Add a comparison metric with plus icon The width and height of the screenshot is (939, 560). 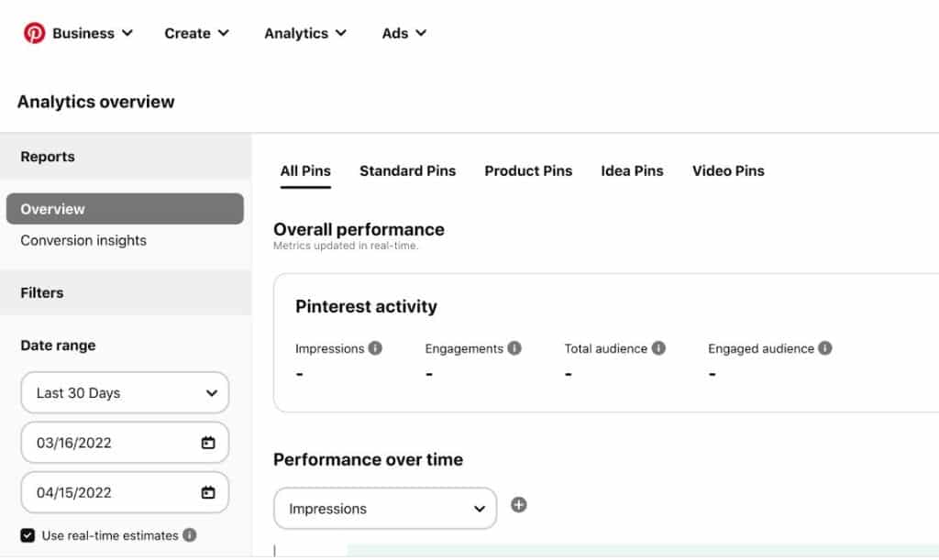(x=519, y=505)
